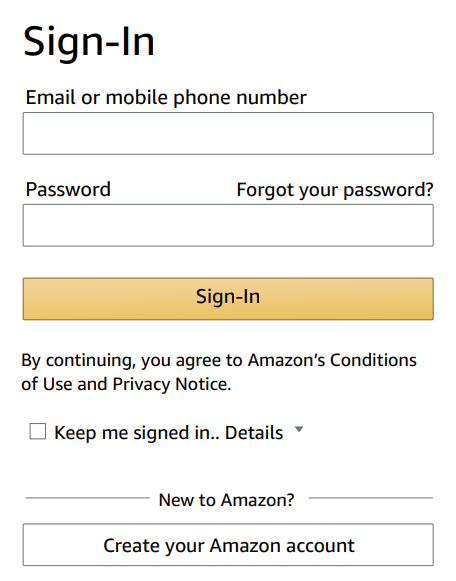The width and height of the screenshot is (456, 581).
Task: Click the question mark in Forgot your password?
Action: (x=429, y=189)
